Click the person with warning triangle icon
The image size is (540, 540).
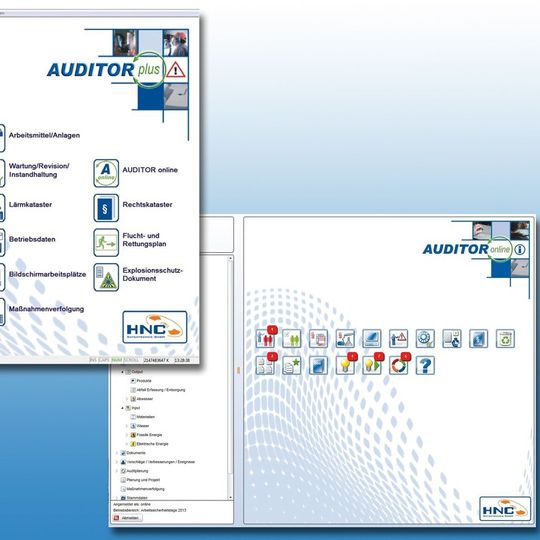pyautogui.click(x=398, y=339)
